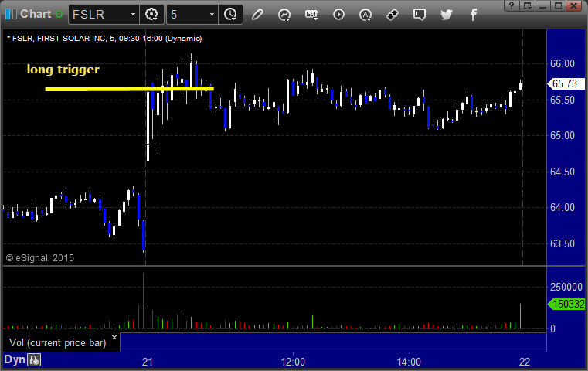Screen dimensions: 588x371
Task: Pop out the chart window
Action: click(528, 5)
